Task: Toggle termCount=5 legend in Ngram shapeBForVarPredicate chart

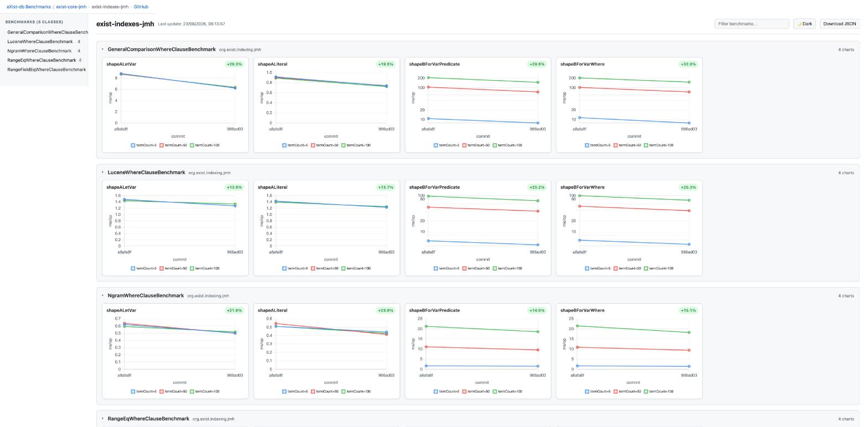Action: click(447, 392)
